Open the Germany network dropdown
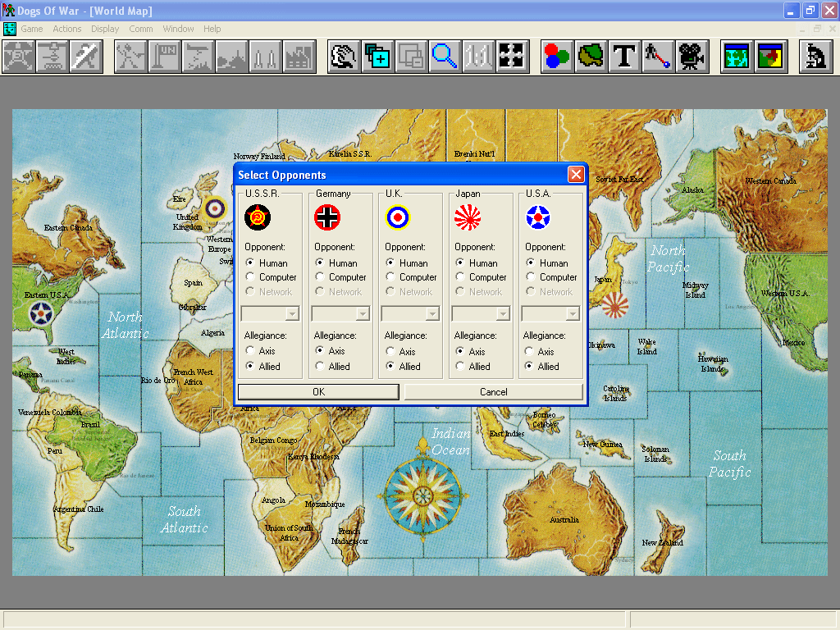The height and width of the screenshot is (630, 840). coord(363,314)
